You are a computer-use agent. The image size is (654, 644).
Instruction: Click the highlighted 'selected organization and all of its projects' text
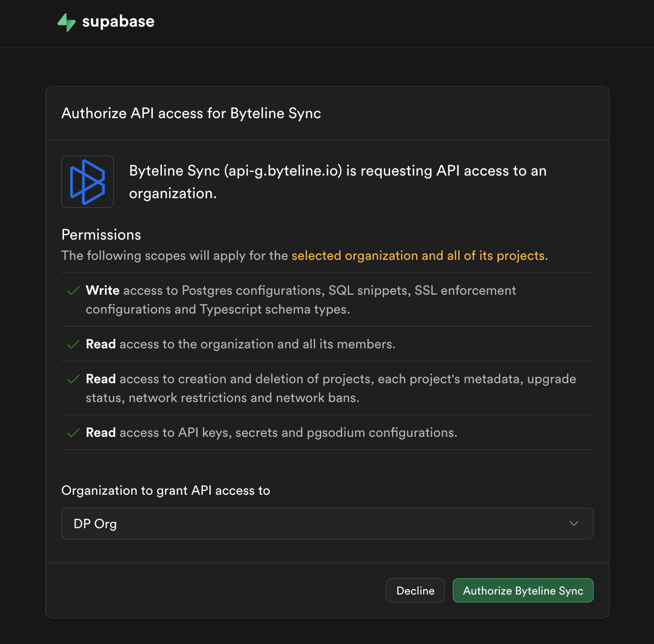pos(420,256)
